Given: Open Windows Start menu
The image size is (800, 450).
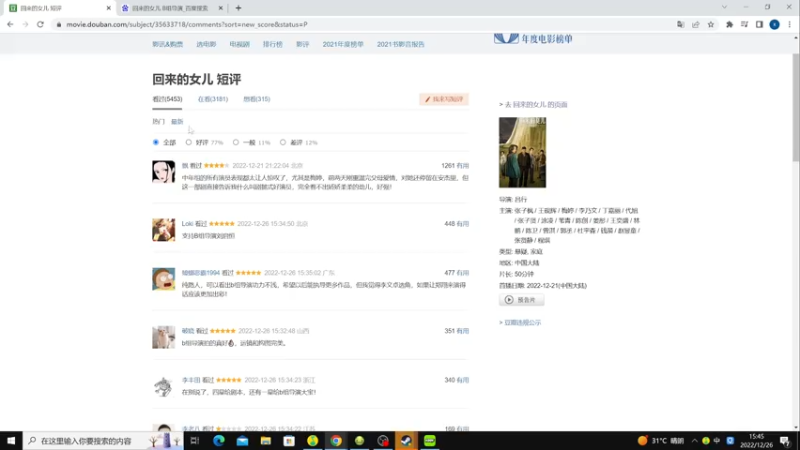Looking at the screenshot, I should (x=11, y=441).
